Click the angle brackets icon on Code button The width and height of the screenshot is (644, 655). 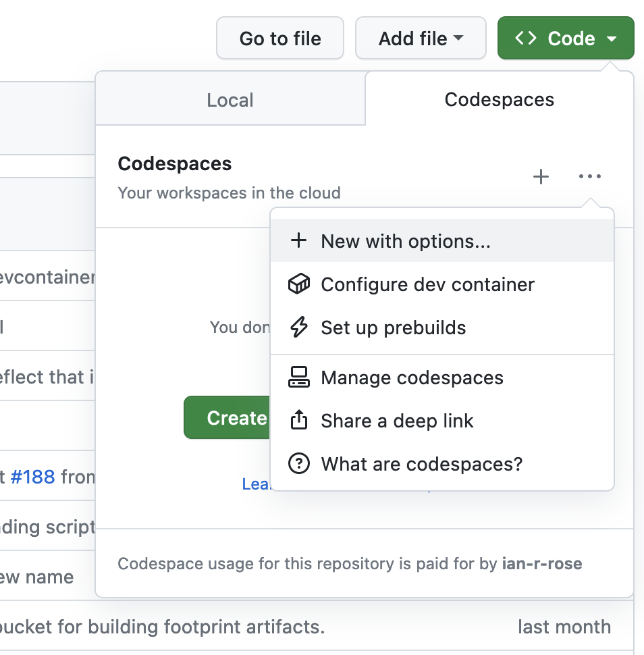(x=526, y=38)
